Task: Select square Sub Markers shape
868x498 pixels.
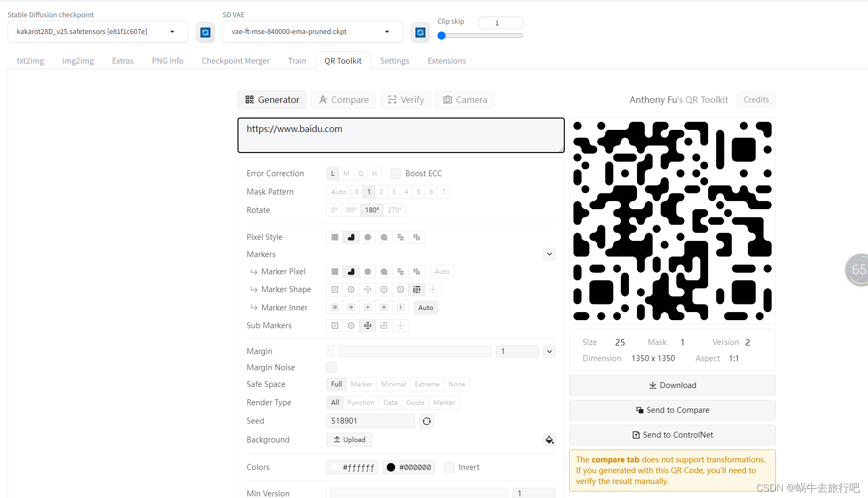Action: pos(335,326)
